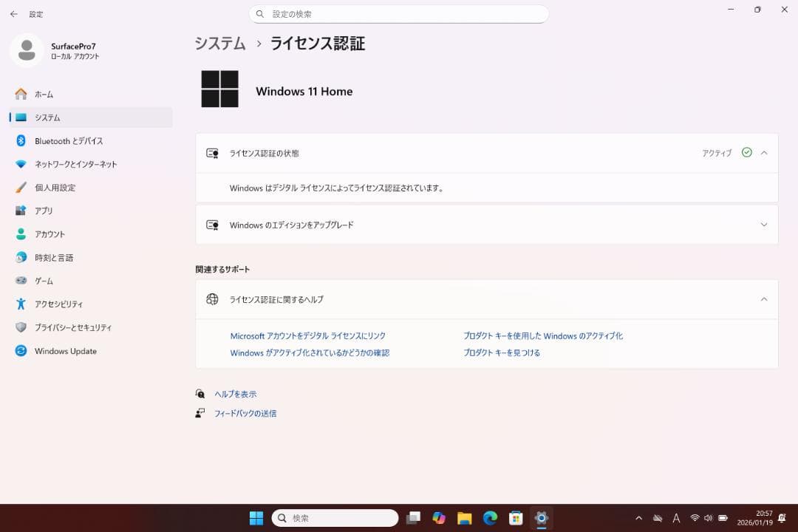Collapse the ライセンス認証の状態 section
The width and height of the screenshot is (798, 532).
(764, 153)
